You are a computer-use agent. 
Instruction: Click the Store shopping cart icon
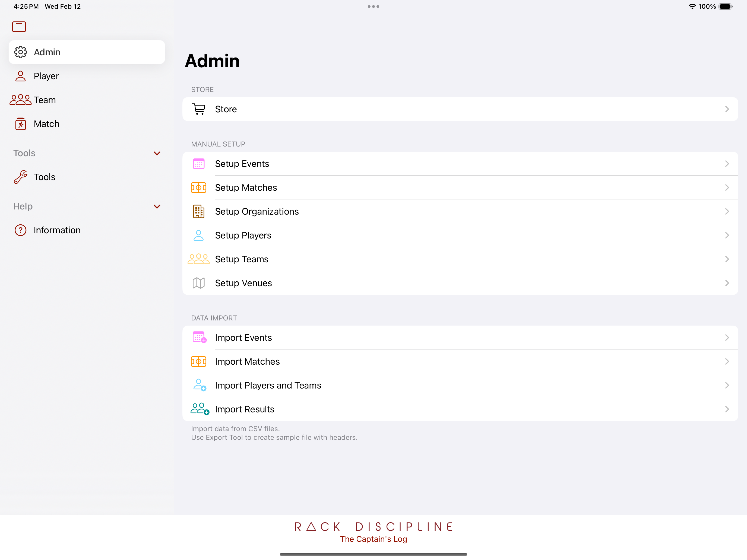point(199,109)
